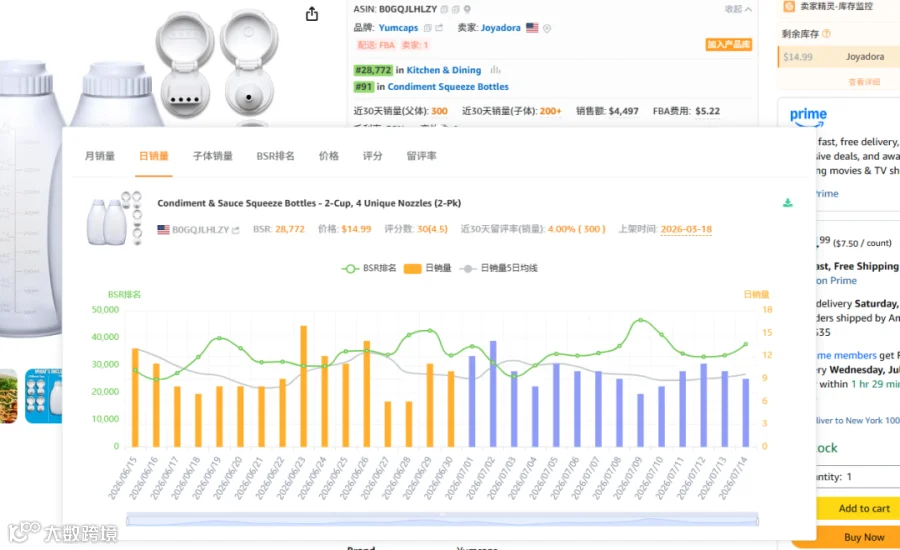The width and height of the screenshot is (900, 550).
Task: Click the #28,772 rank badge
Action: 373,70
